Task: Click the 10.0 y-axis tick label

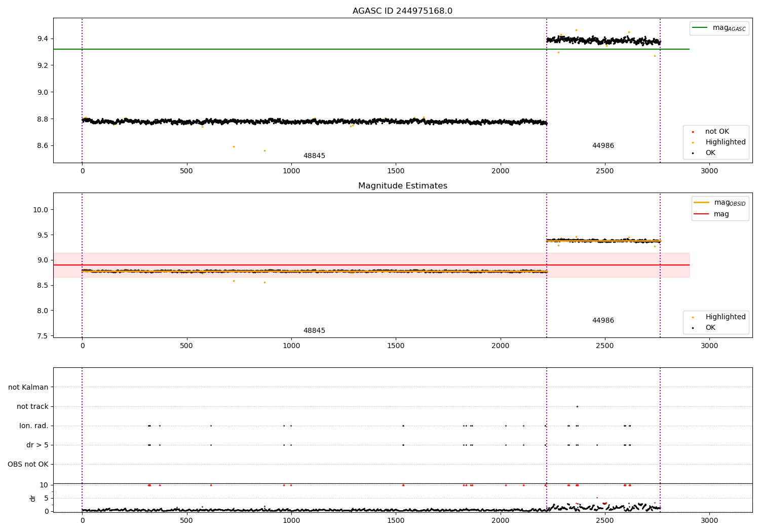Action: pos(40,210)
